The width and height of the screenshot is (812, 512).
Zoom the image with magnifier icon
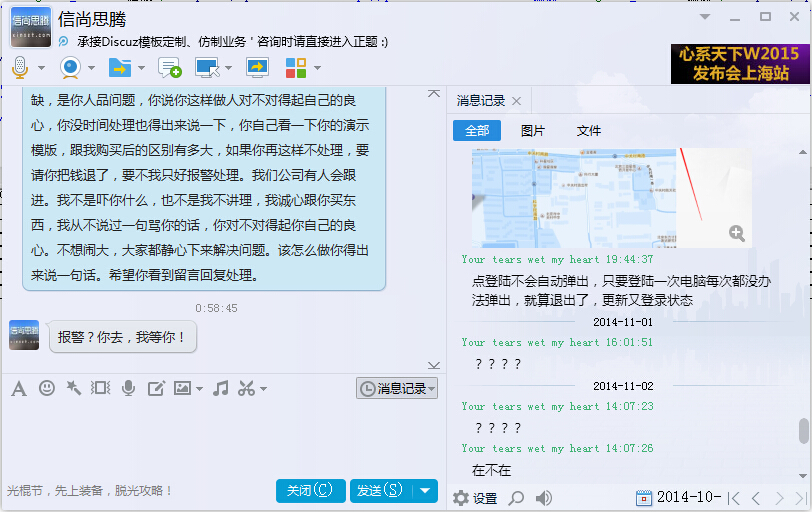coord(736,233)
